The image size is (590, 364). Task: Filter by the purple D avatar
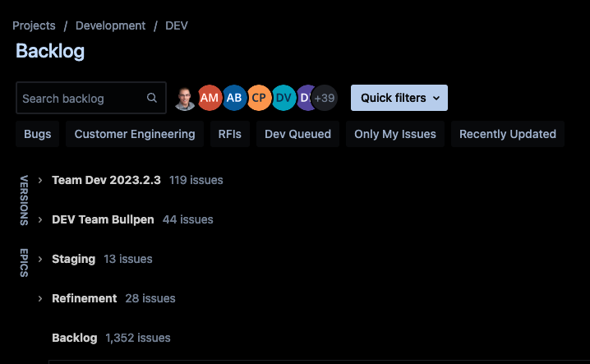[x=304, y=98]
